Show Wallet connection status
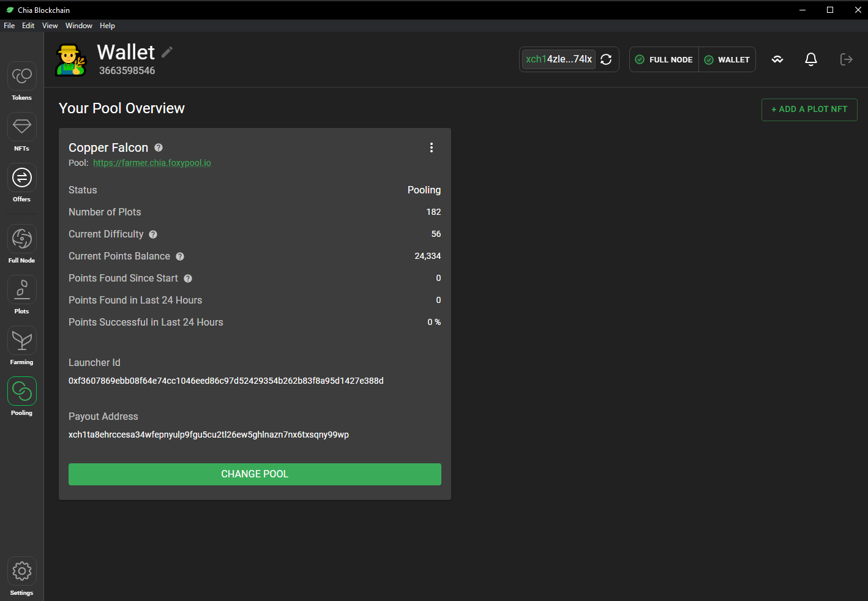 click(x=727, y=59)
